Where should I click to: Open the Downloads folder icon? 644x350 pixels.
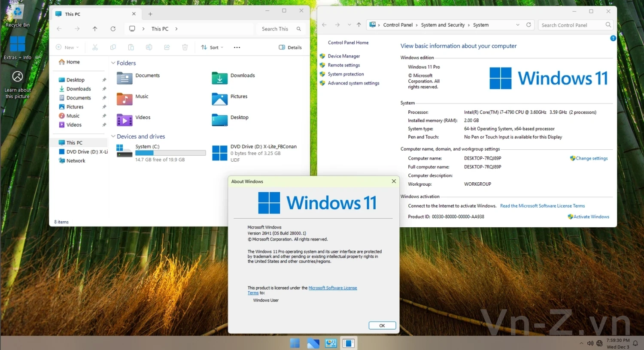tap(219, 78)
